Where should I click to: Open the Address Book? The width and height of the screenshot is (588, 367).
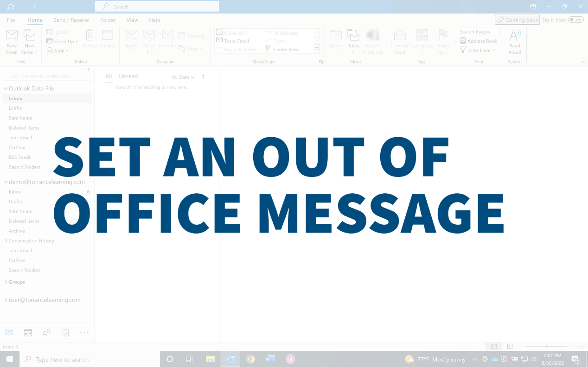(x=479, y=41)
